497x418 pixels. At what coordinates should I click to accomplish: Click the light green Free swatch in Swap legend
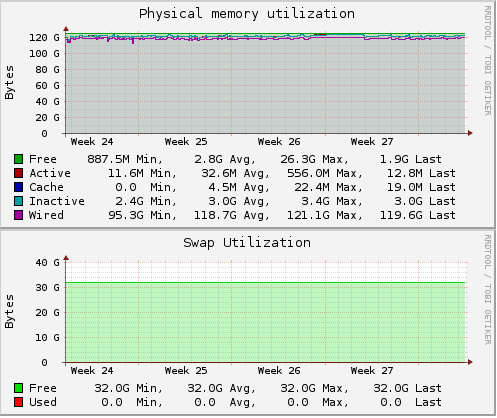click(x=18, y=388)
